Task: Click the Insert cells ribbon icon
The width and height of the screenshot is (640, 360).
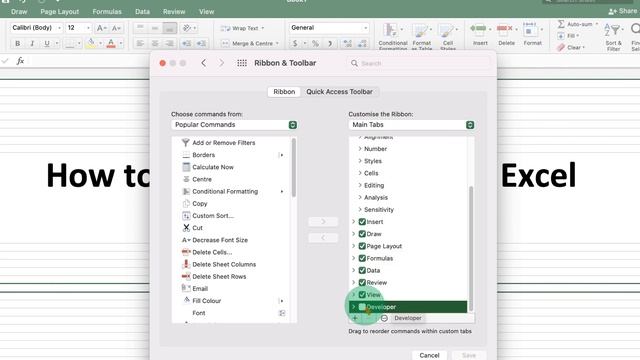Action: [x=480, y=34]
